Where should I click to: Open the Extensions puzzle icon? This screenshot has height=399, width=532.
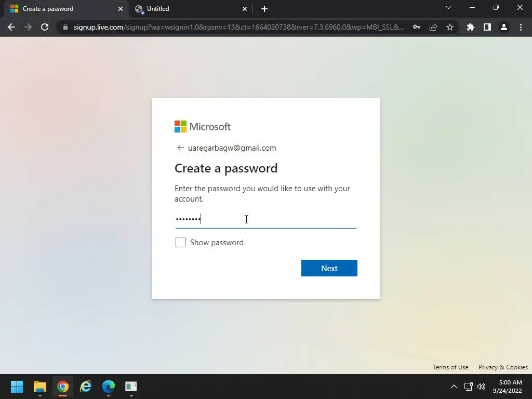pyautogui.click(x=471, y=27)
